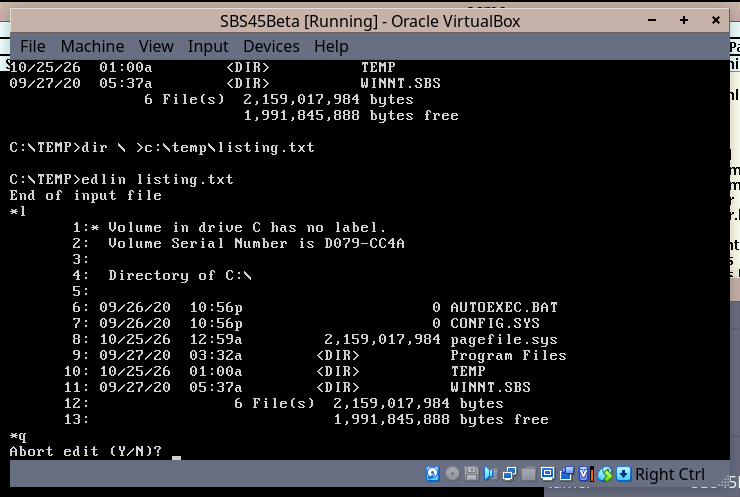
Task: Click the mouse integration status icon
Action: point(605,473)
